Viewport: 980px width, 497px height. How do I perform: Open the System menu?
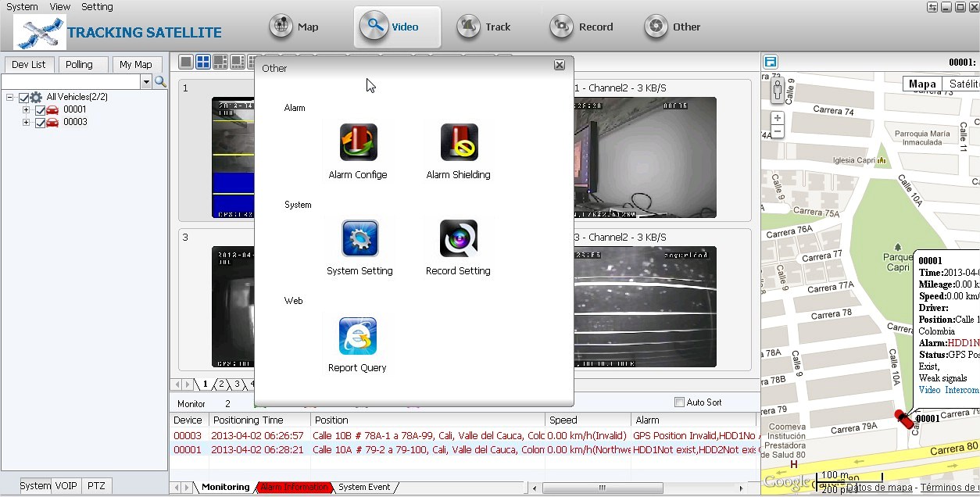click(x=22, y=6)
